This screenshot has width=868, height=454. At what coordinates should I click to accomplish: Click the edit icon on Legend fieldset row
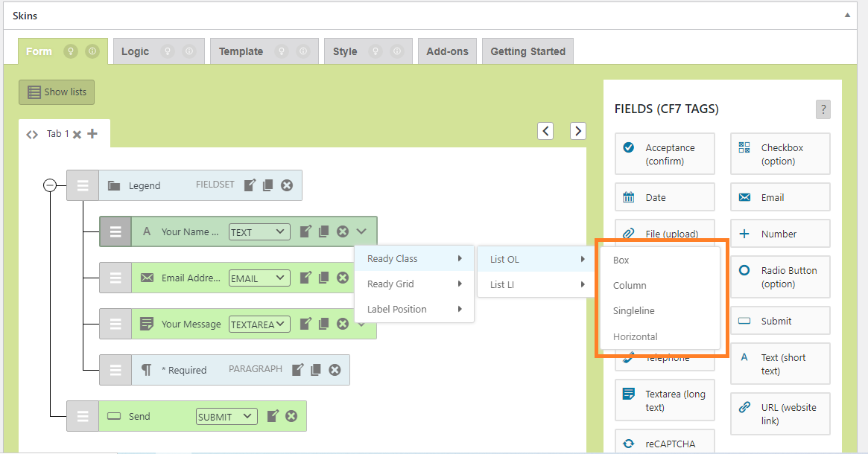click(x=250, y=185)
